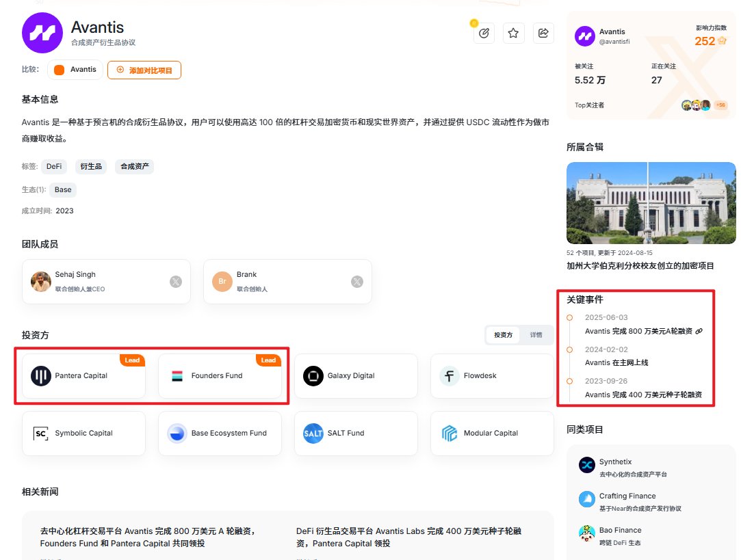Click the SALT Fund logo
Image resolution: width=741 pixels, height=560 pixels.
click(x=313, y=433)
